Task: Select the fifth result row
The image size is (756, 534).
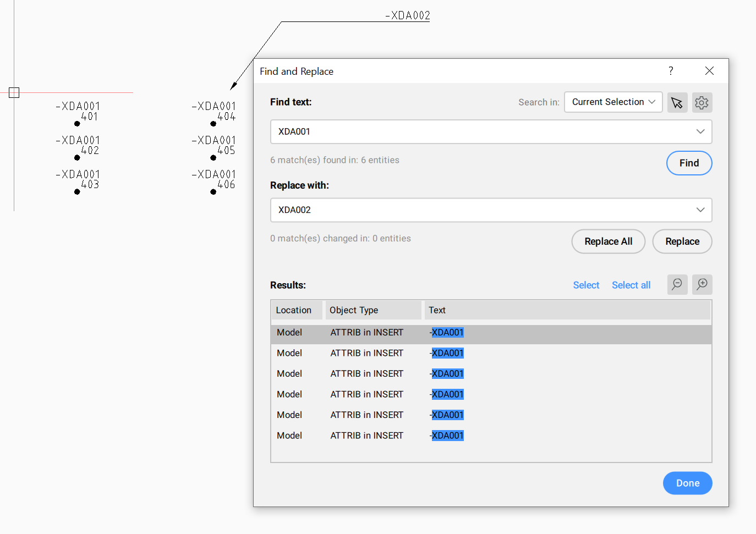Action: (491, 415)
